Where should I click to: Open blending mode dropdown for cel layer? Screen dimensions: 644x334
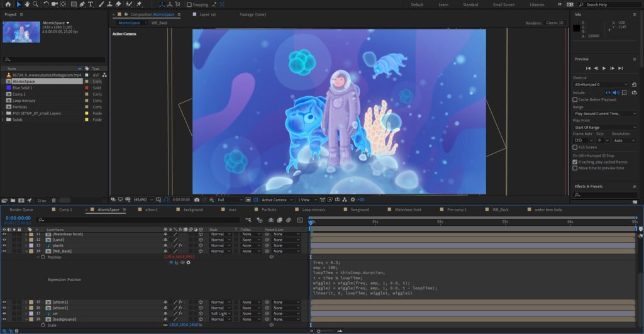[221, 313]
